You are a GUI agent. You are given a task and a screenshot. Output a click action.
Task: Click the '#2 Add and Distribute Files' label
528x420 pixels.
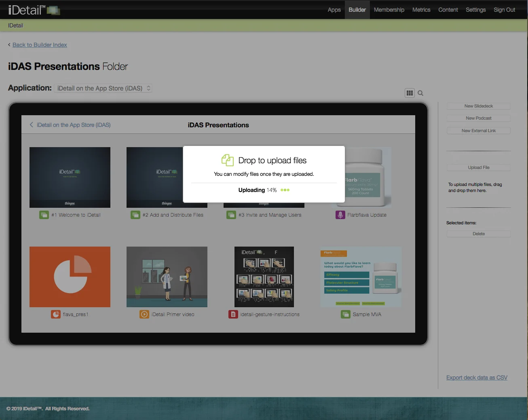tap(173, 215)
